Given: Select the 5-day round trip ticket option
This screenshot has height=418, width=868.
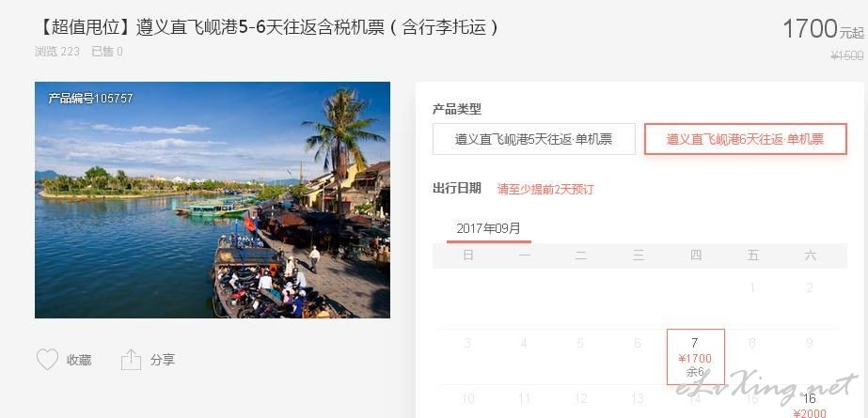Looking at the screenshot, I should pyautogui.click(x=533, y=139).
